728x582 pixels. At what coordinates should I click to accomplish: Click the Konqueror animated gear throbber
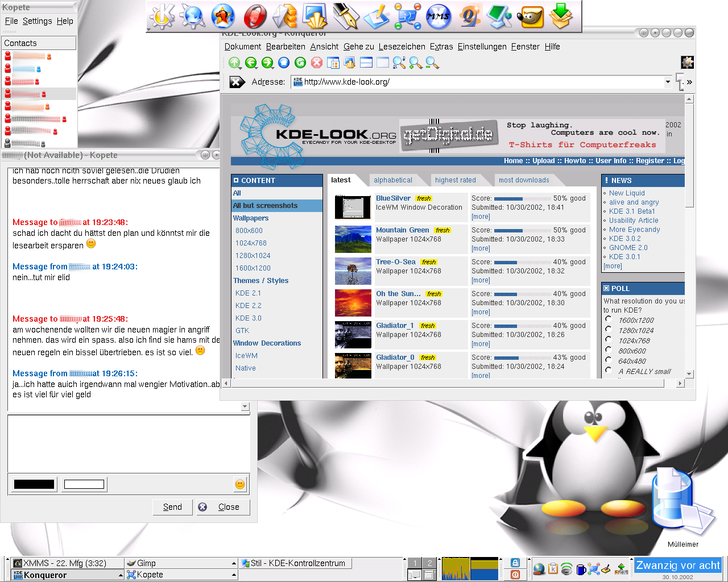687,62
